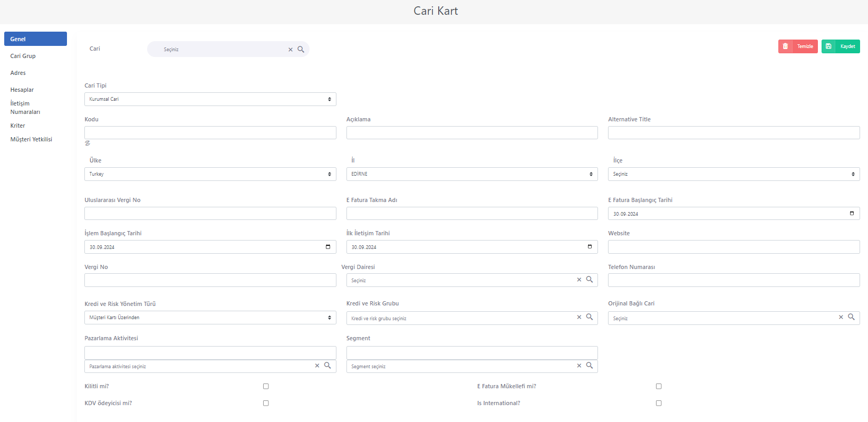The image size is (868, 422).
Task: Open Pazarlama Aktivitesi search icon
Action: pyautogui.click(x=327, y=365)
